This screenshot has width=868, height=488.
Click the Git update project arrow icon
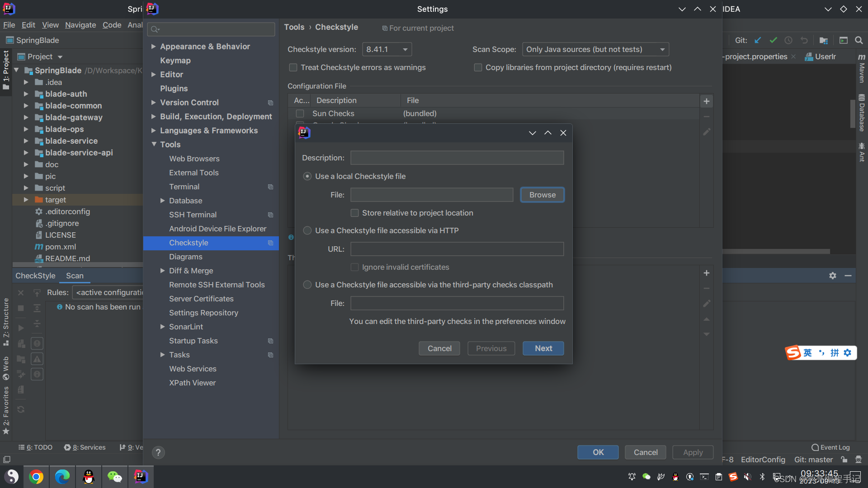[x=758, y=40]
